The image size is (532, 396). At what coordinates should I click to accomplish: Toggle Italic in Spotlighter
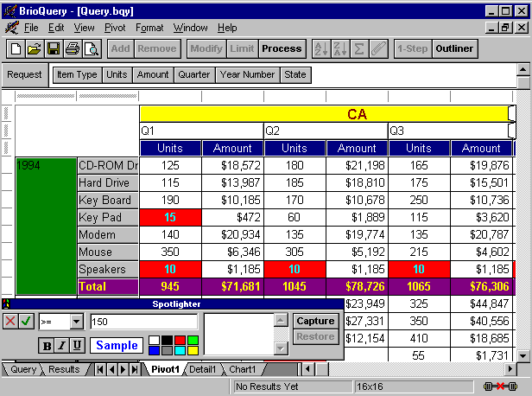(x=62, y=346)
